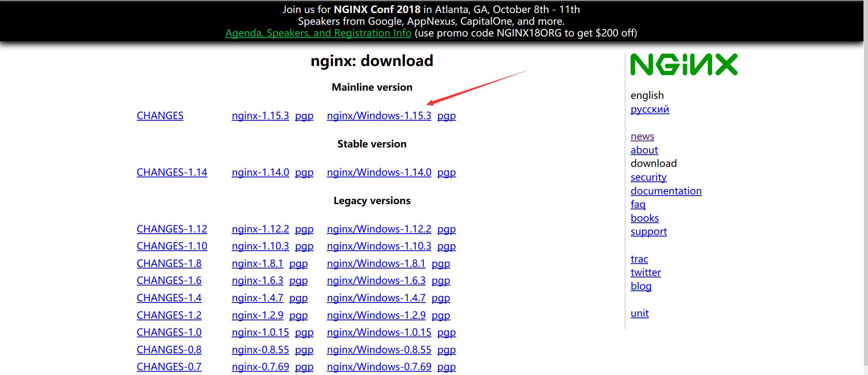This screenshot has width=868, height=375.
Task: Download nginx-1.8.1 source
Action: [258, 264]
